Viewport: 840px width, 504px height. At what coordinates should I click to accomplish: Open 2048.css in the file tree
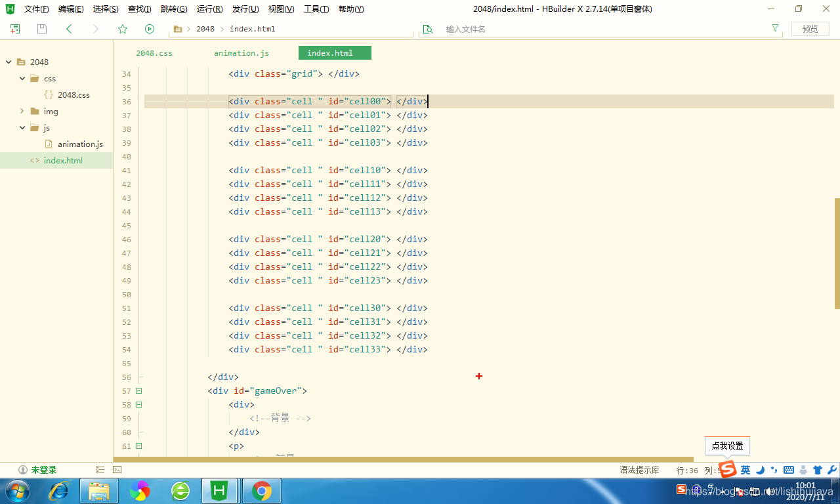(x=73, y=94)
